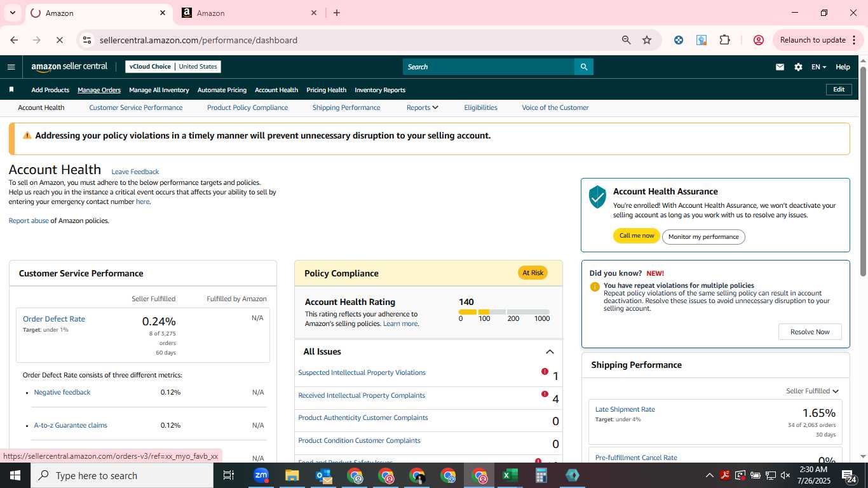Click the red alert icon beside Received Intellectual Property Complaints
This screenshot has width=868, height=488.
(545, 394)
